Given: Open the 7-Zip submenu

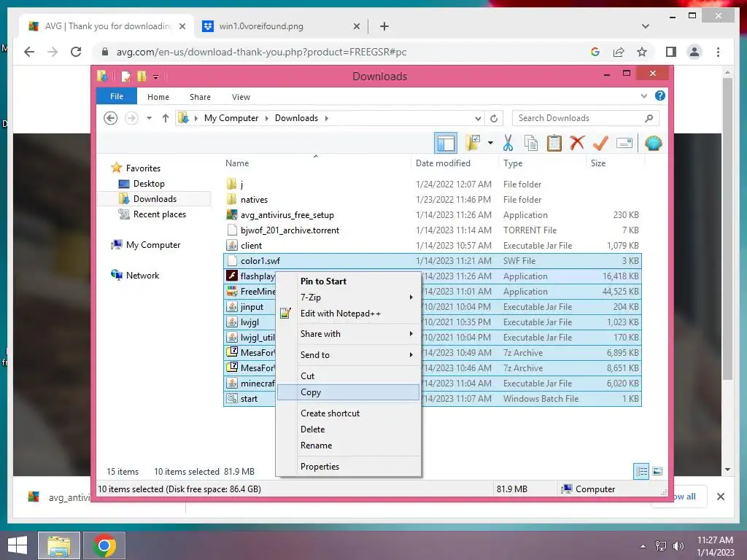Looking at the screenshot, I should coord(348,297).
